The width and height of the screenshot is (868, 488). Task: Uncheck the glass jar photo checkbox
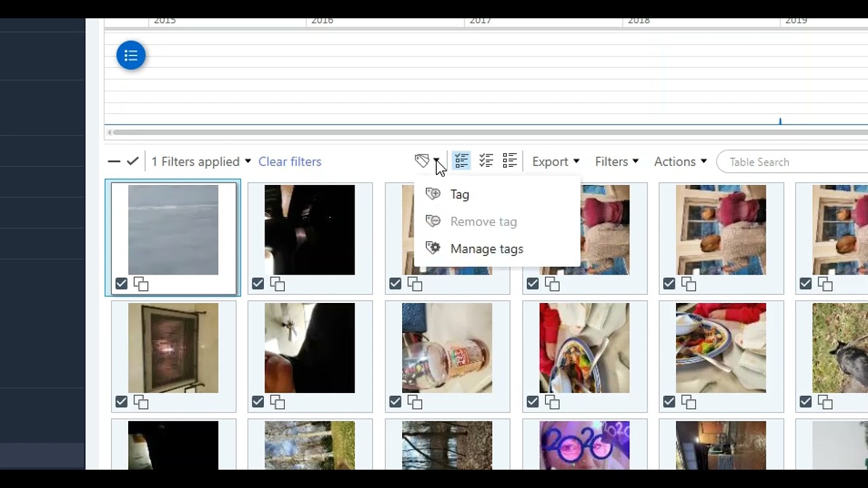(x=395, y=402)
